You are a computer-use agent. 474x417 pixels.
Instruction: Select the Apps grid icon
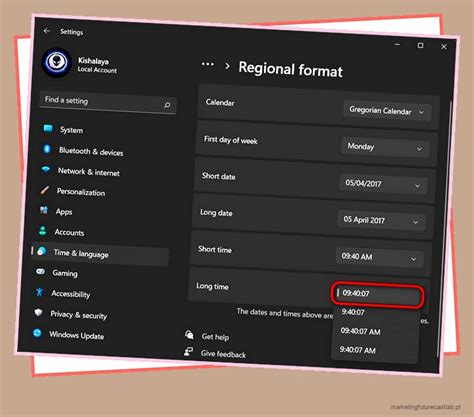point(44,210)
